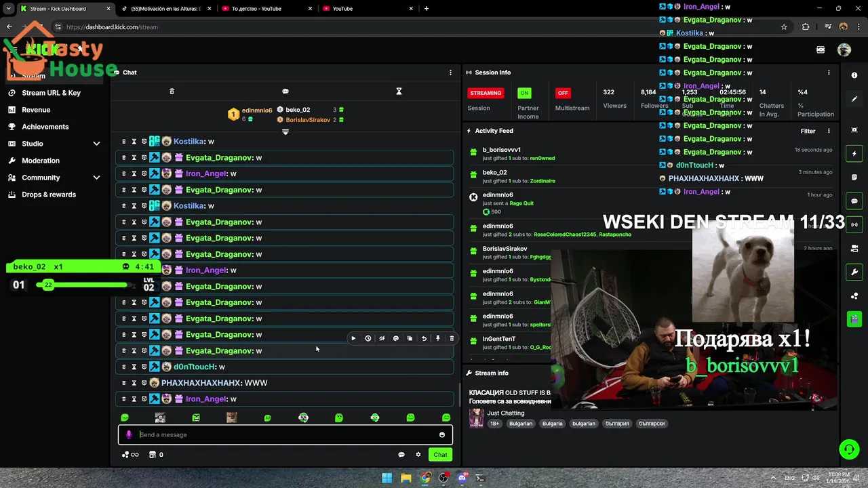
Task: Click the info icon in right sidebar
Action: 854,75
